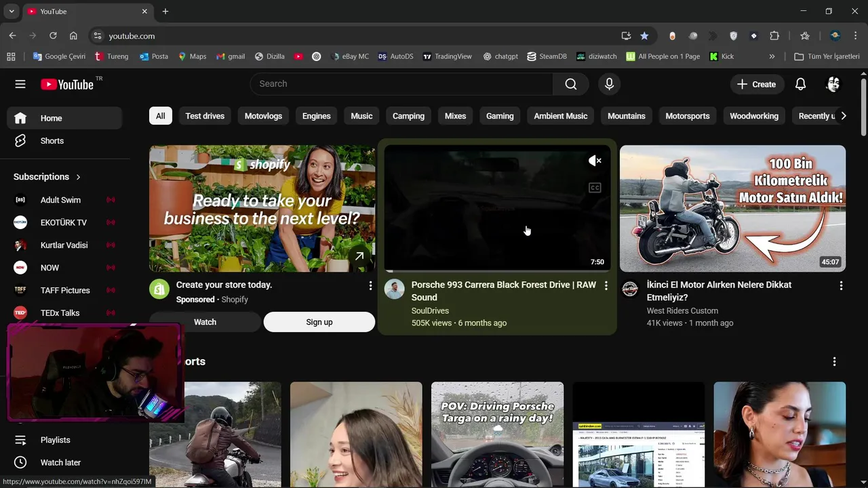
Task: Select the Ambient Music filter chip
Action: (560, 116)
